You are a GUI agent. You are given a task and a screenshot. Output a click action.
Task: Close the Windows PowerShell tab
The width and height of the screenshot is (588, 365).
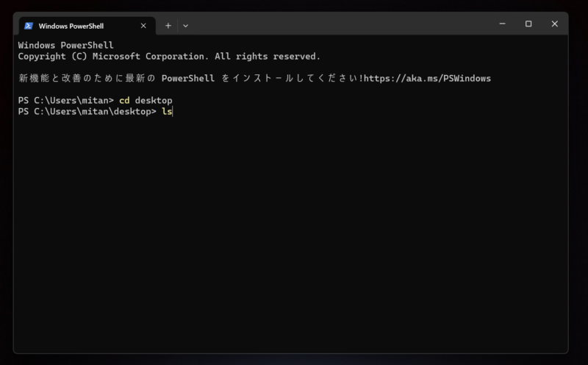(143, 26)
